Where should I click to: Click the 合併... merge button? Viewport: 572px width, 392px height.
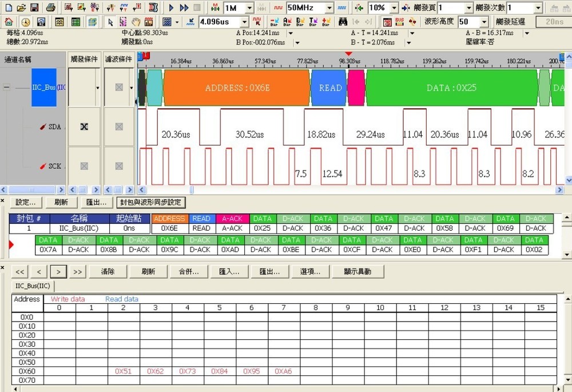(189, 272)
